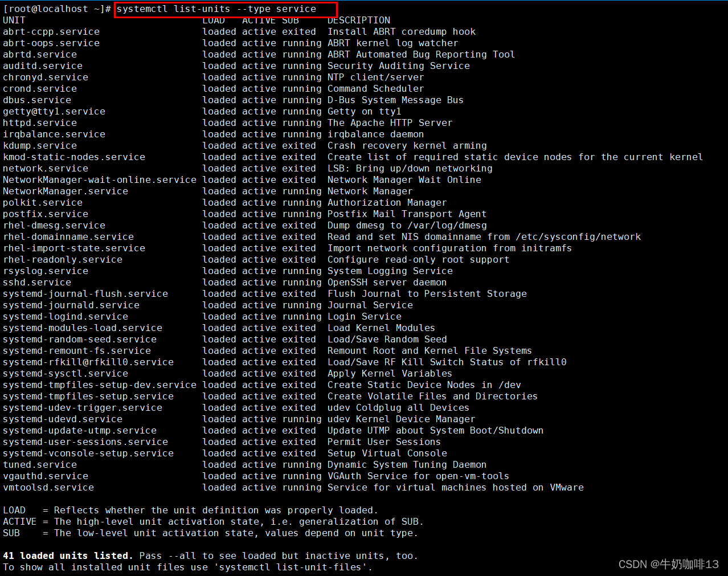Select the NetworkManager.service unit name

click(66, 191)
